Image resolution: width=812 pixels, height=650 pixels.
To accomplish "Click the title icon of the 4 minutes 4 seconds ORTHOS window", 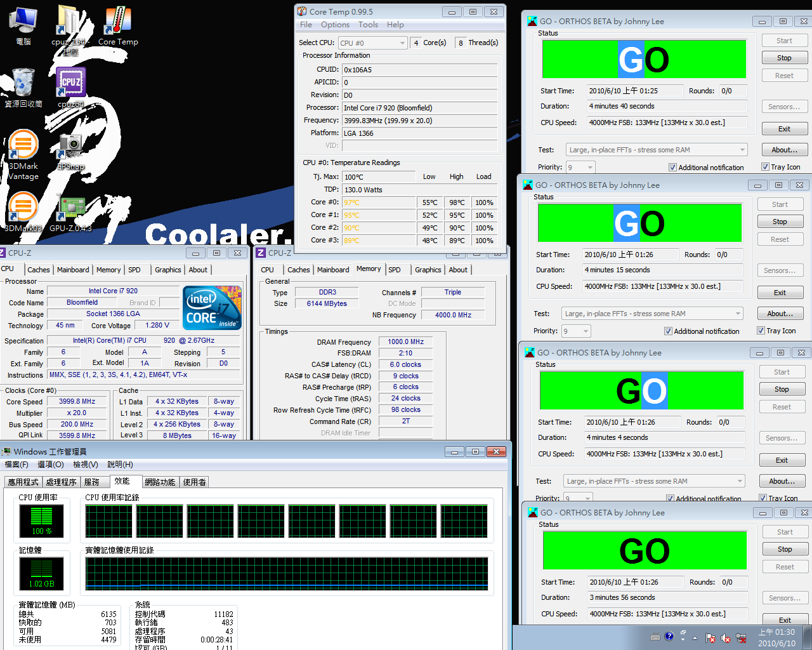I will point(530,352).
